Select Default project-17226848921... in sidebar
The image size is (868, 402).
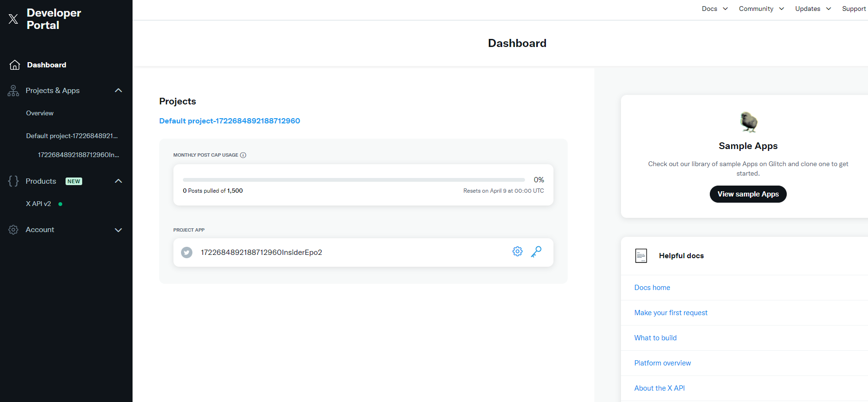[72, 136]
